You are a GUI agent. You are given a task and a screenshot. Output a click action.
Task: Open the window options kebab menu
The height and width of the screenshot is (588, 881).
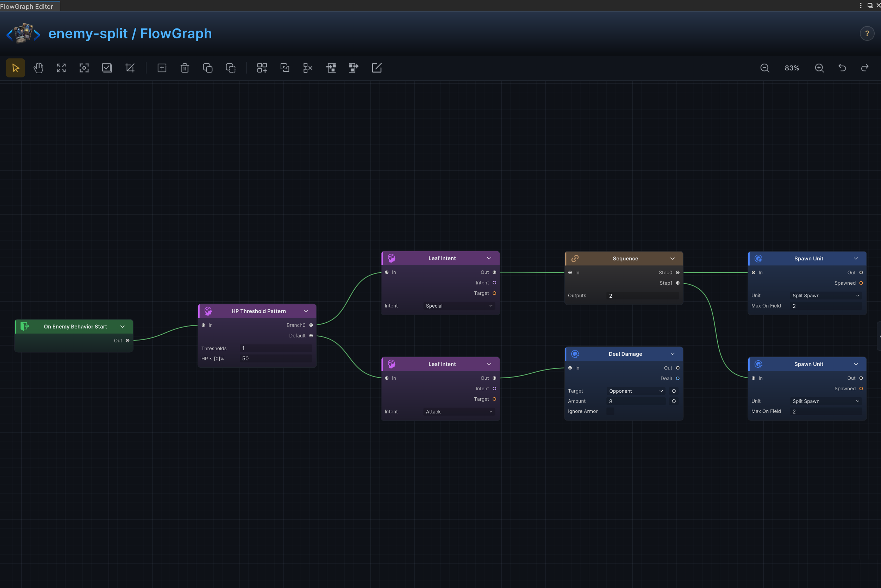tap(861, 5)
